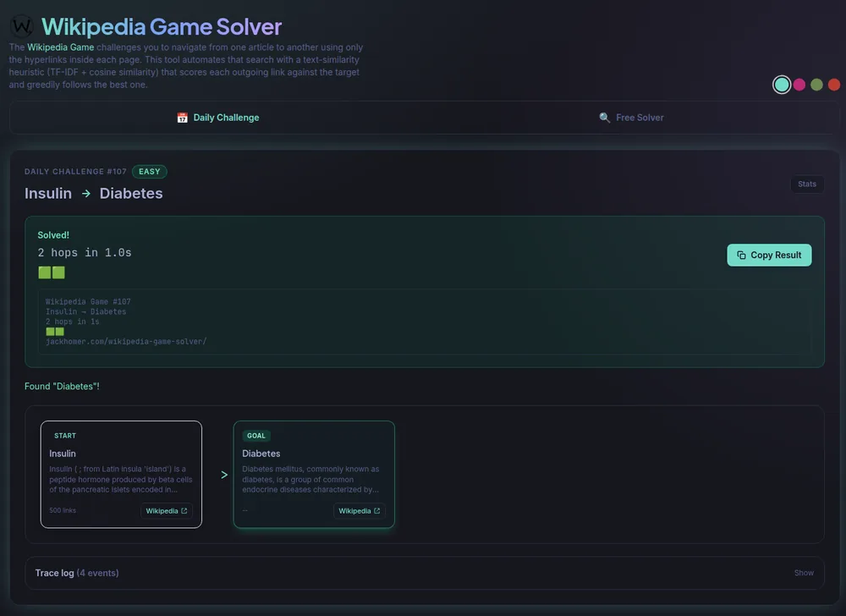
Task: Select the red theme color dot
Action: (833, 85)
